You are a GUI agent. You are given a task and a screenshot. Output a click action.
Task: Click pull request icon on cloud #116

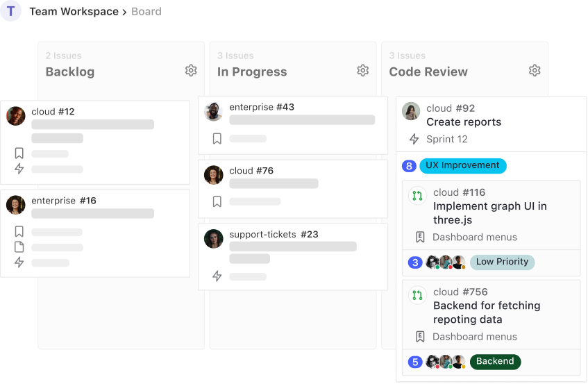pos(417,196)
